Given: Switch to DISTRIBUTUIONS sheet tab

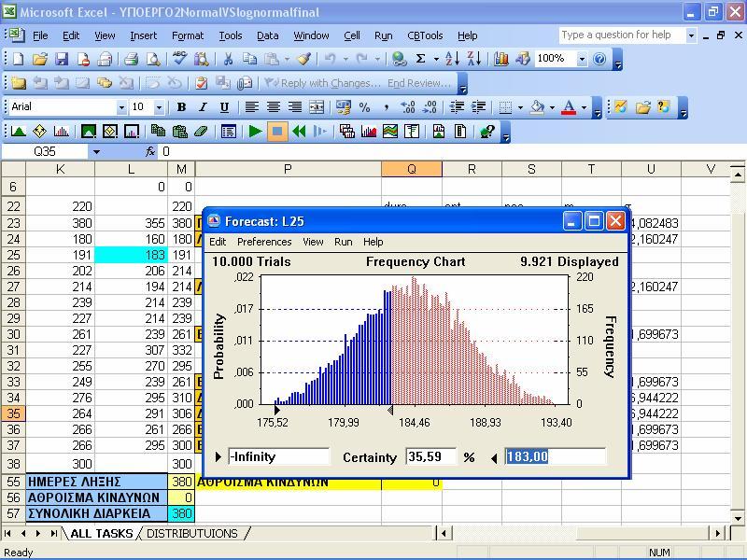Looking at the screenshot, I should coord(192,533).
